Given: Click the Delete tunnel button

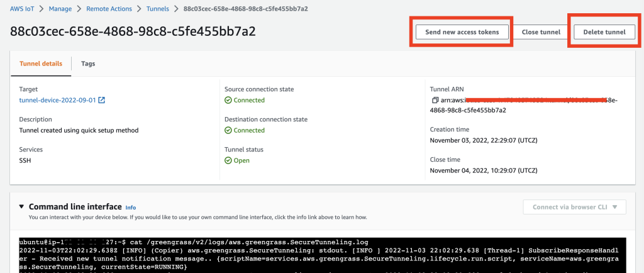Looking at the screenshot, I should click(604, 32).
